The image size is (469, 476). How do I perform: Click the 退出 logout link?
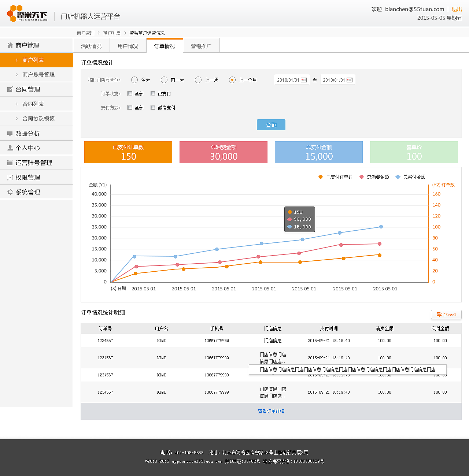tap(457, 9)
